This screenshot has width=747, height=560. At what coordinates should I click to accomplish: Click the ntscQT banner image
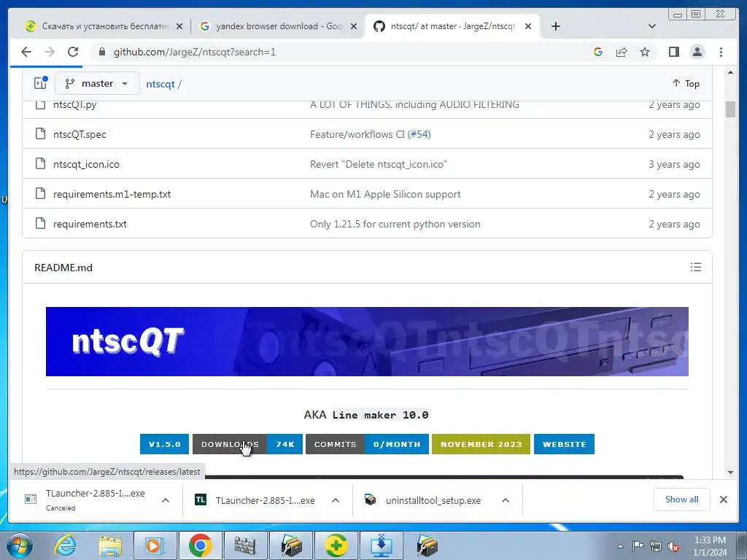pos(367,341)
